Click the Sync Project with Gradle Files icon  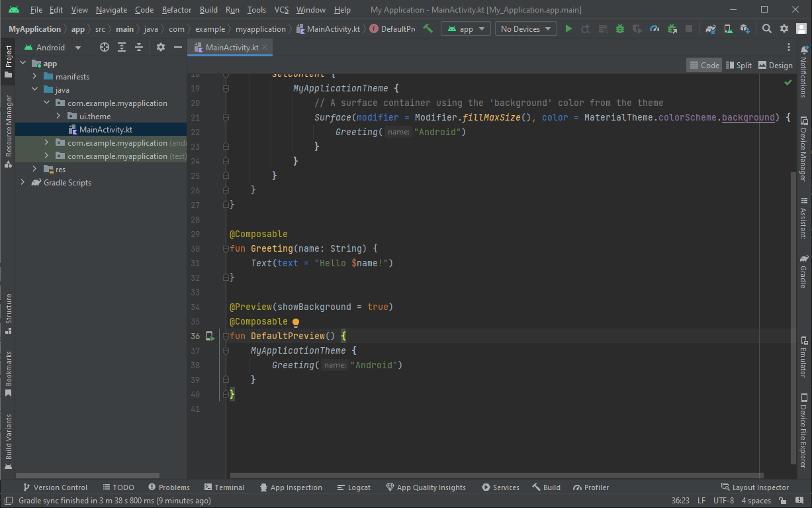[711, 28]
